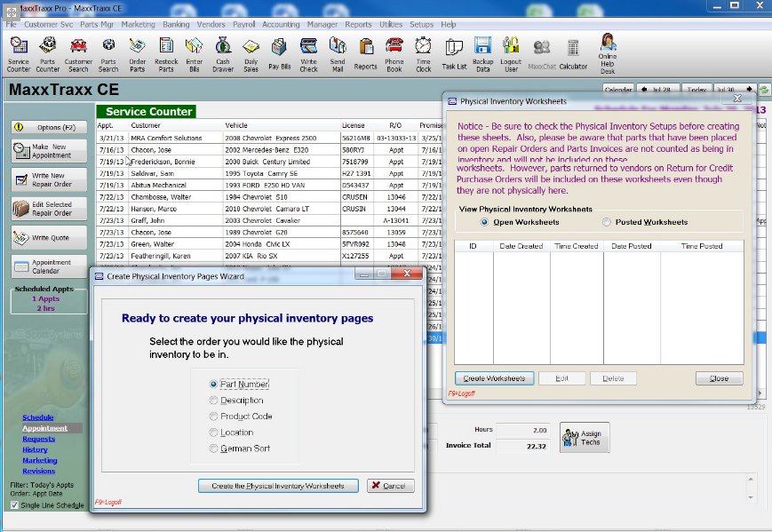Viewport: 772px width, 532px height.
Task: Click Make New Appointment button
Action: 49,151
